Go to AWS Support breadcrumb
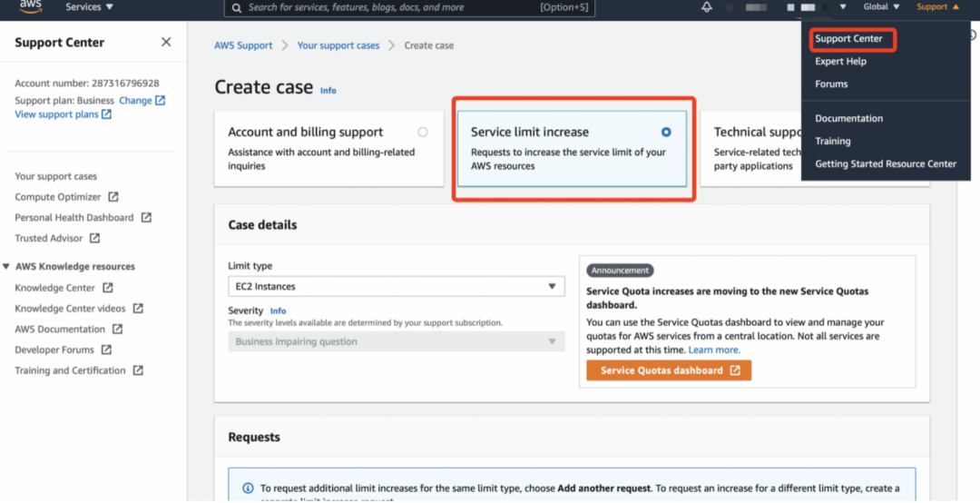980x503 pixels. 243,45
